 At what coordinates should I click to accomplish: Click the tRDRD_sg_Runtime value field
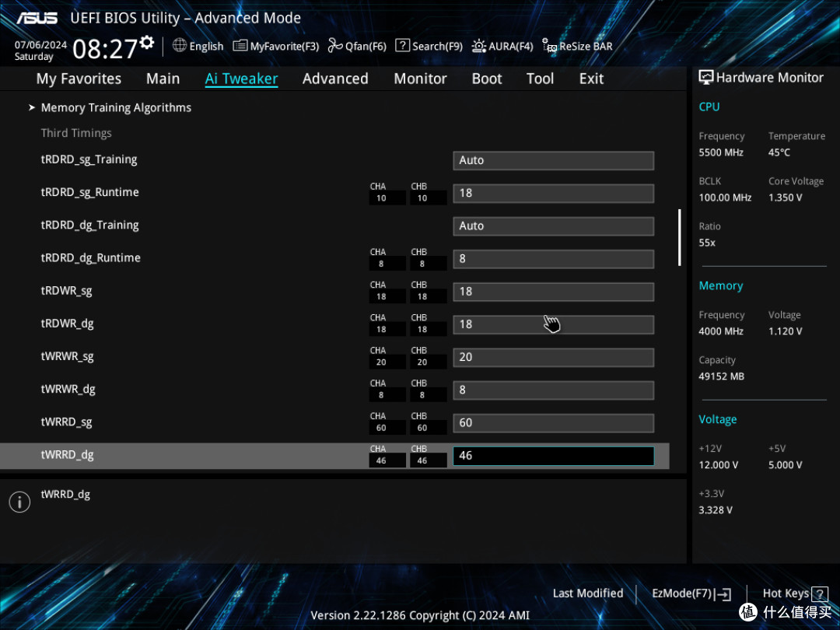point(554,194)
